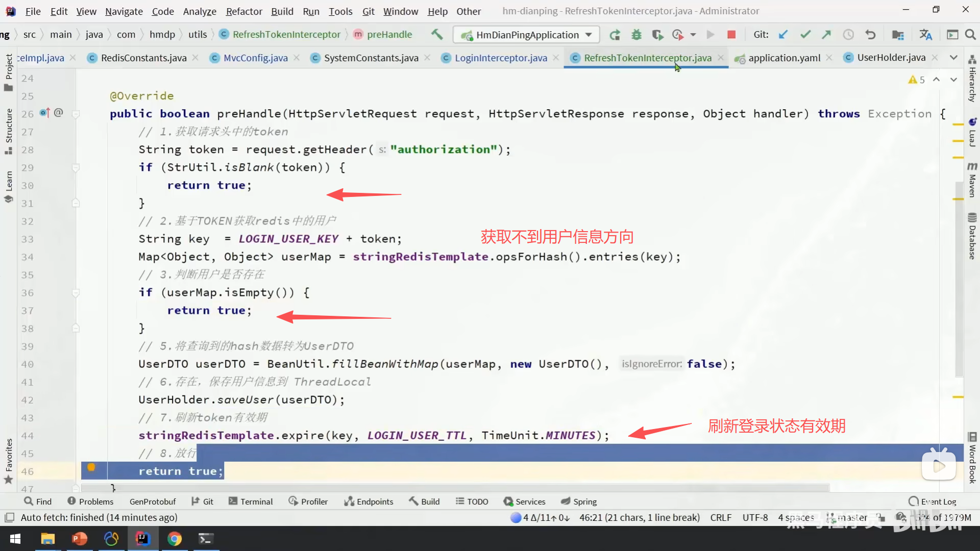Switch to the LoginInterceptor.java tab

(x=500, y=58)
